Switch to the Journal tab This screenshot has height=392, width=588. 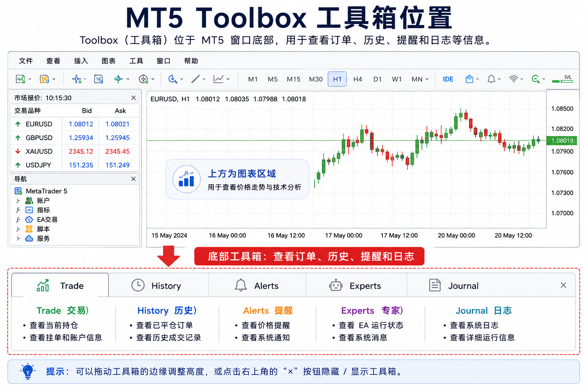click(x=454, y=286)
